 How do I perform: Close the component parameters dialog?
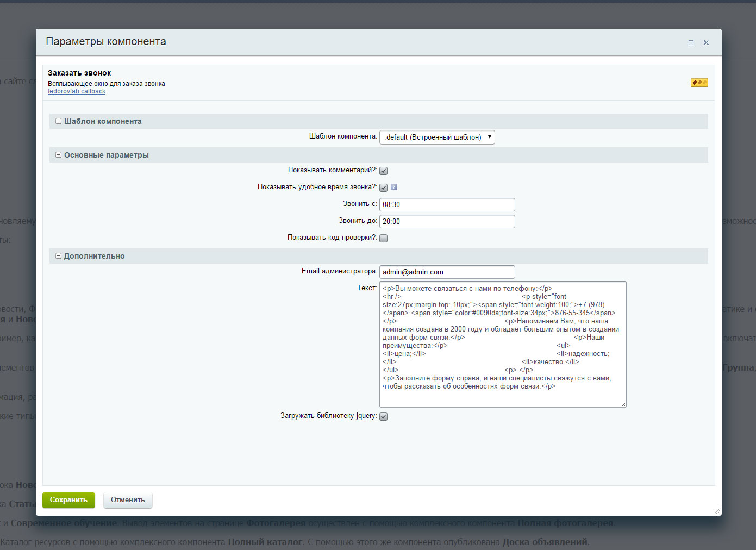[x=706, y=42]
